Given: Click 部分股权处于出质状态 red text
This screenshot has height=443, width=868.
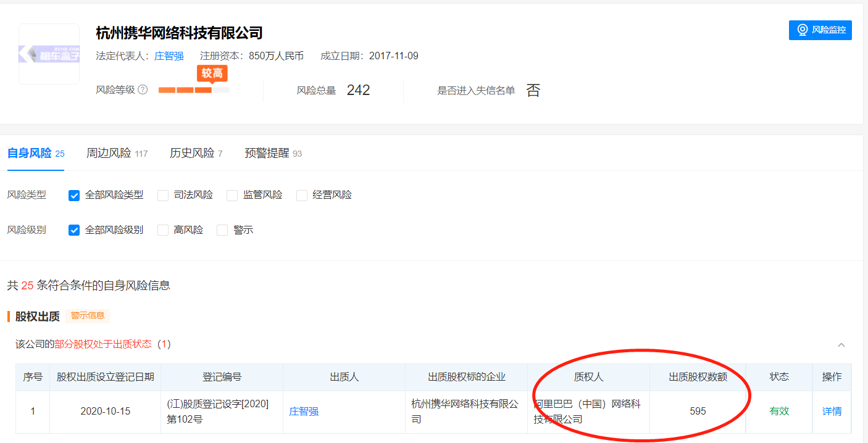Looking at the screenshot, I should click(x=103, y=344).
